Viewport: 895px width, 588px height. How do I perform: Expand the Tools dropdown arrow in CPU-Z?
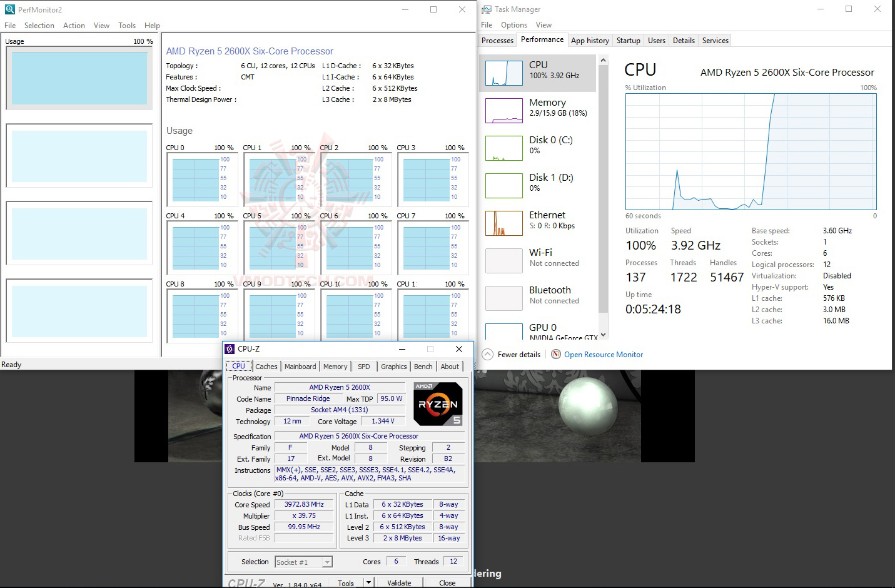pos(369,582)
